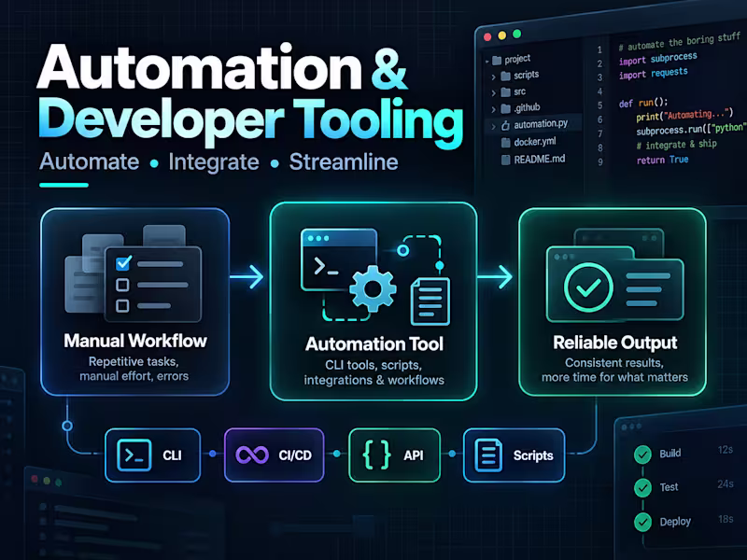Click the automation.py file icon
The height and width of the screenshot is (560, 747).
(x=505, y=126)
